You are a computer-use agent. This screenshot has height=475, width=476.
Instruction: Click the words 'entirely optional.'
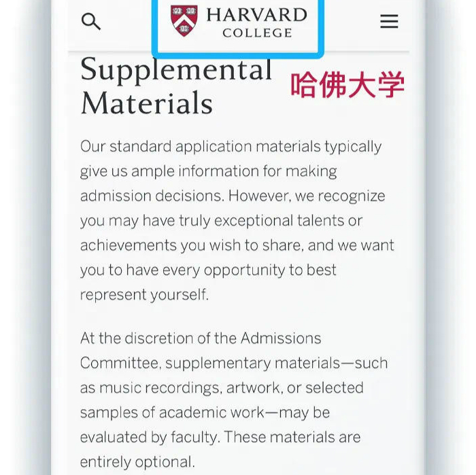(137, 462)
